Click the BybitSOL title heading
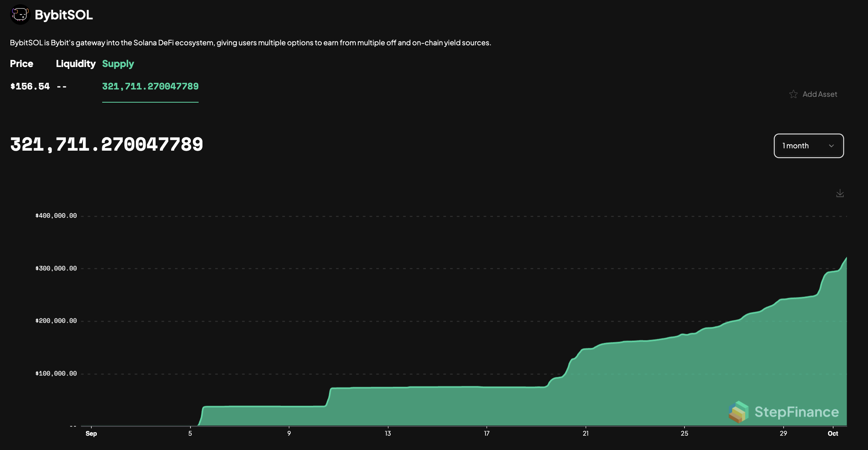868x450 pixels. click(x=64, y=15)
